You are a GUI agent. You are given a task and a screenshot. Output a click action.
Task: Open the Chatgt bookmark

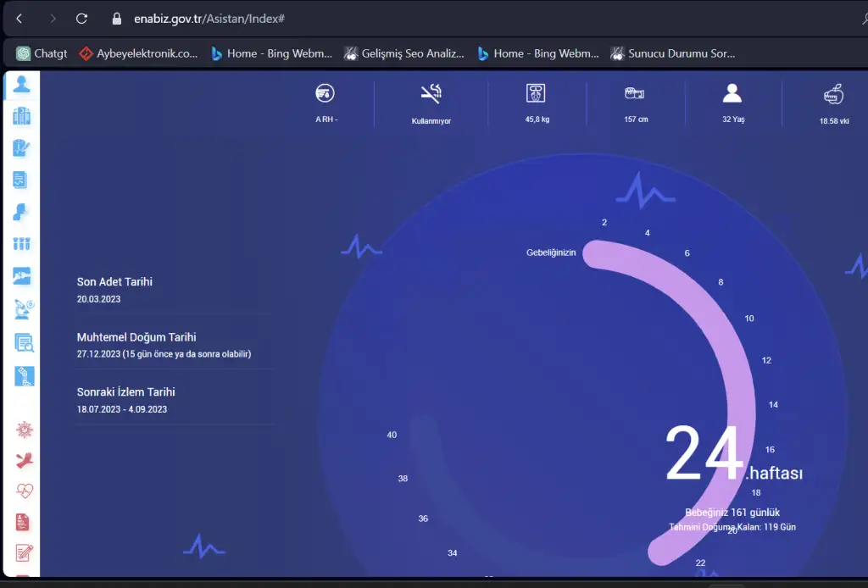coord(42,53)
